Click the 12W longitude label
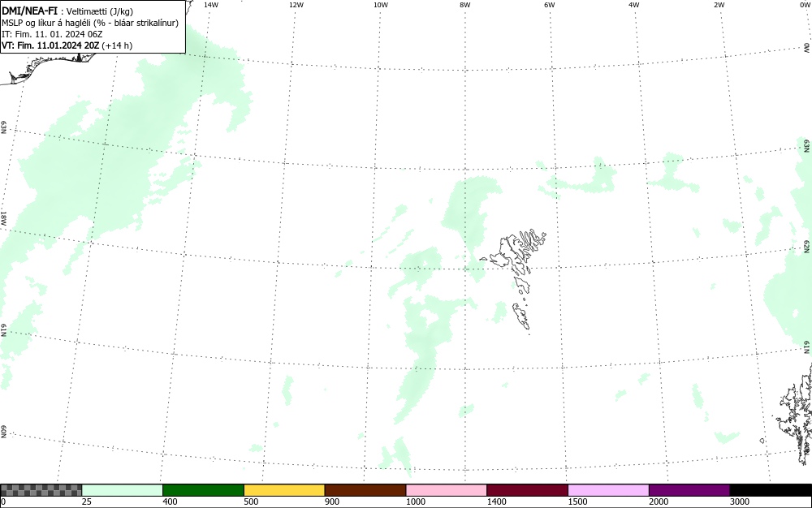Image resolution: width=812 pixels, height=508 pixels. coord(296,5)
